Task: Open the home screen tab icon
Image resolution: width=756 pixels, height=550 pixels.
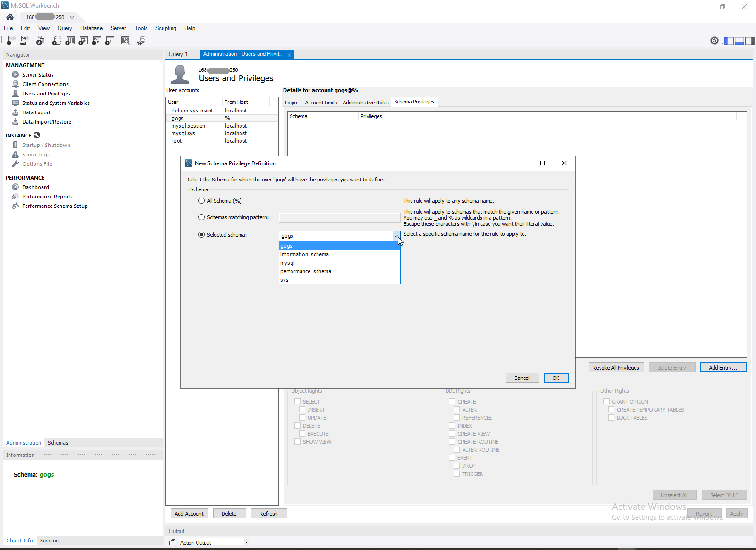Action: tap(10, 17)
